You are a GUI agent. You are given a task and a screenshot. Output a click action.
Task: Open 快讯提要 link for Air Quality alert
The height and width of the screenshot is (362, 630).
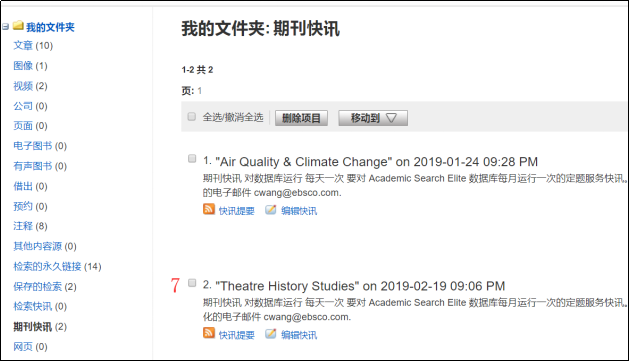(x=237, y=211)
